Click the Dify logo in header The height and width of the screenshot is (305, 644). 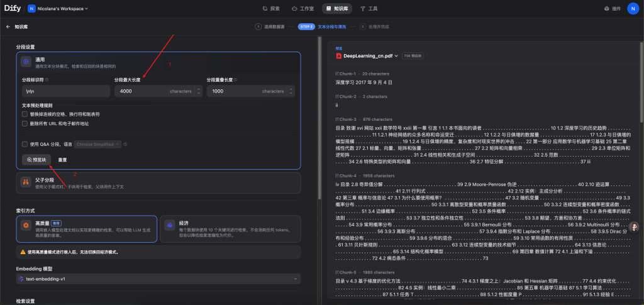point(14,8)
